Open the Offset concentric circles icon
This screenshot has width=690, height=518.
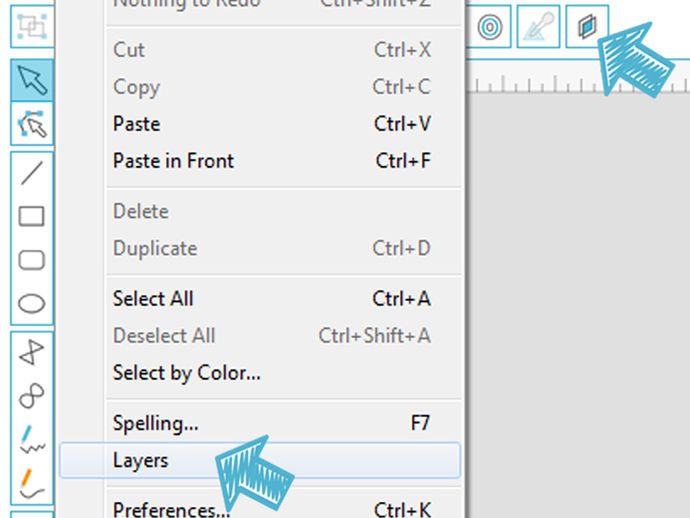click(x=489, y=27)
